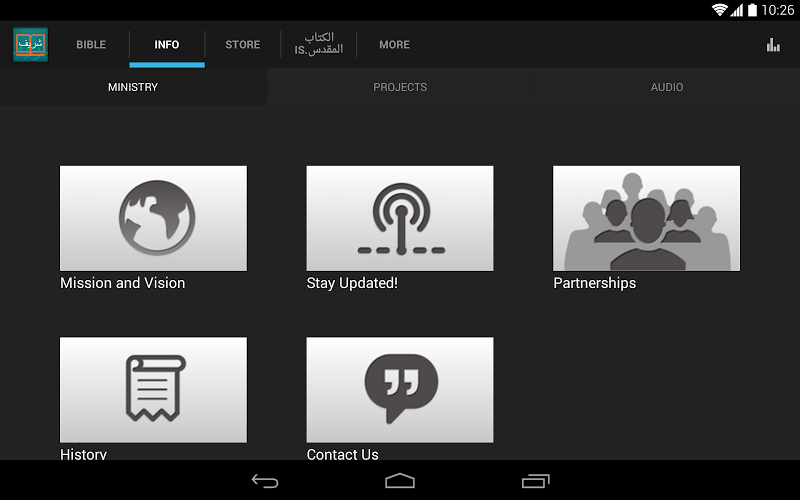Select the MINISTRY sub-tab

coord(133,87)
